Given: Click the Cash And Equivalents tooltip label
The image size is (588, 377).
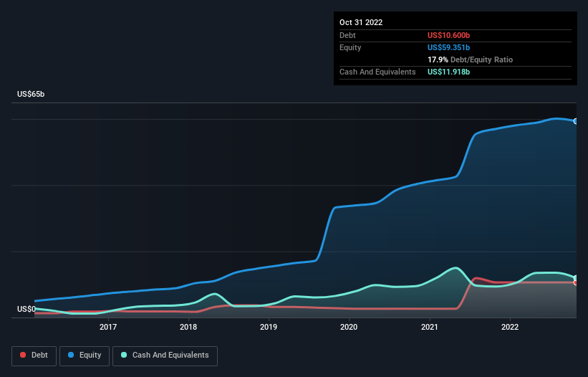Looking at the screenshot, I should tap(377, 72).
